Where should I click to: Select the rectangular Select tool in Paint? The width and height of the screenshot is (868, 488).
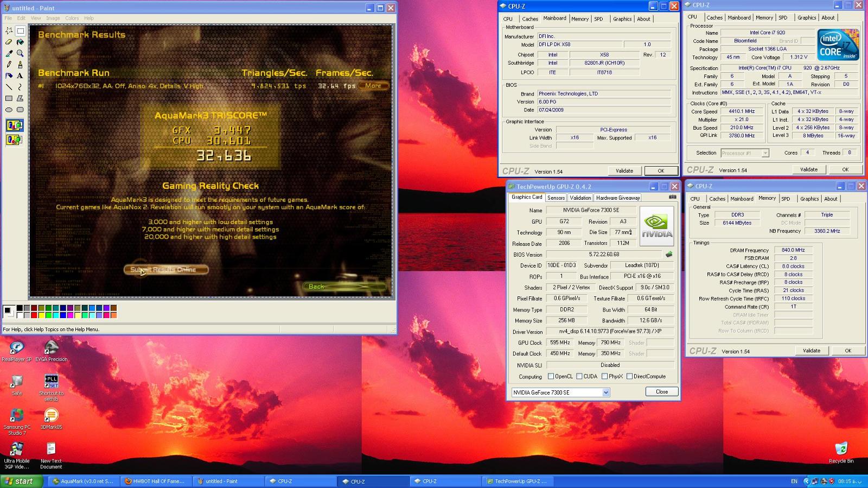click(x=20, y=31)
